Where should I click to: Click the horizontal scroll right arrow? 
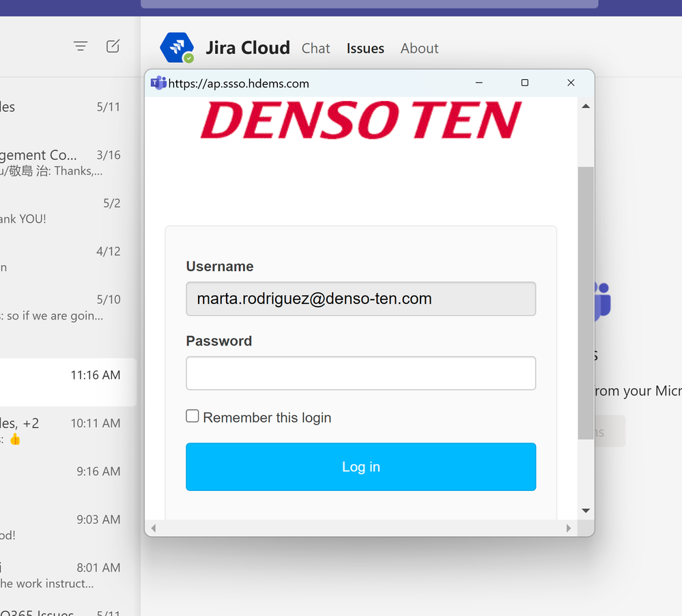click(569, 528)
